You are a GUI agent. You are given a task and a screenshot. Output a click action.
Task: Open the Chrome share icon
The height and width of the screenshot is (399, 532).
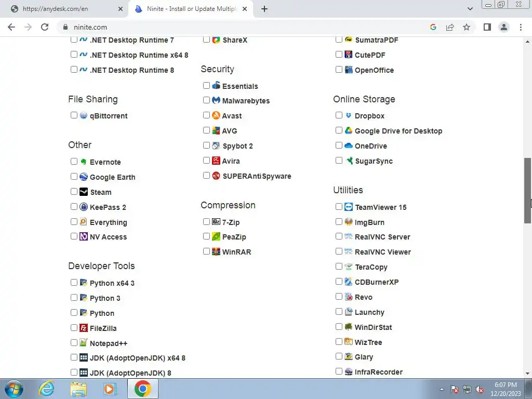tap(450, 27)
